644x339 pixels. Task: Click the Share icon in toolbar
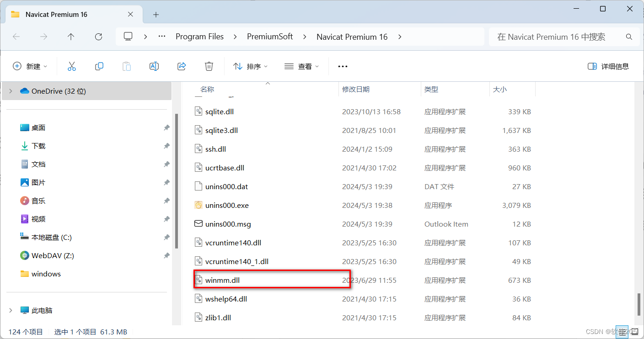[182, 66]
